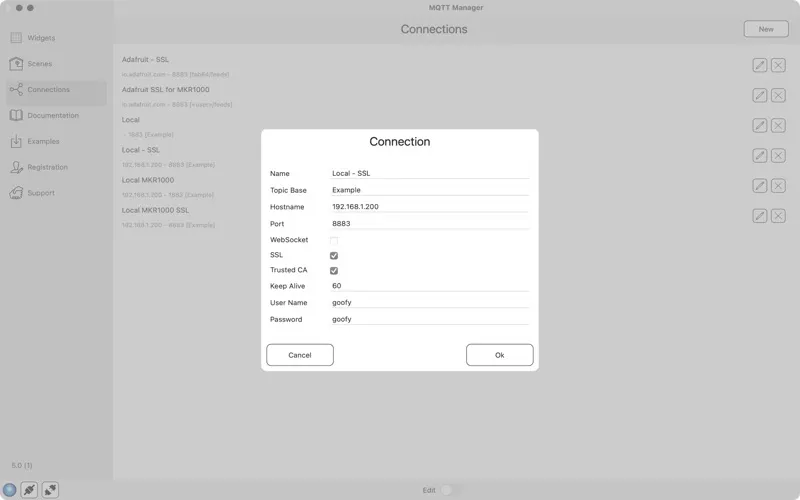Click the disconnect plug icon in the bottom bar
The height and width of the screenshot is (500, 800).
tap(50, 490)
